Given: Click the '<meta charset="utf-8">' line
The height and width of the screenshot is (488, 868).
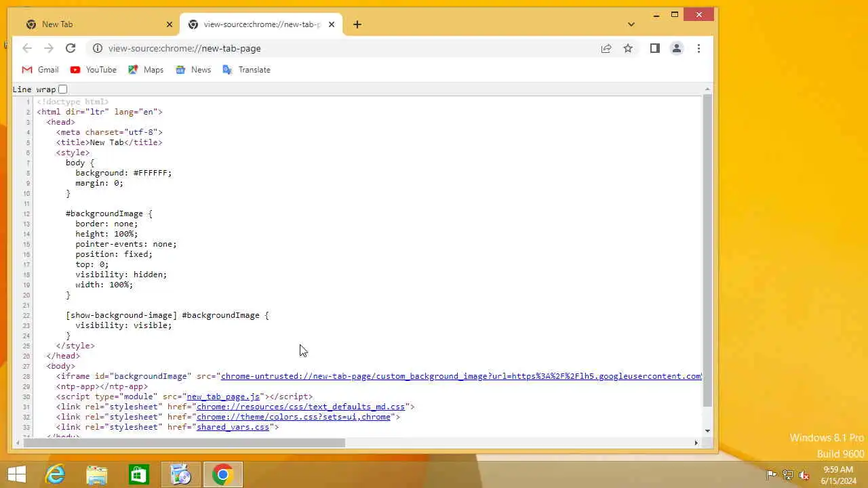Looking at the screenshot, I should click(x=109, y=132).
